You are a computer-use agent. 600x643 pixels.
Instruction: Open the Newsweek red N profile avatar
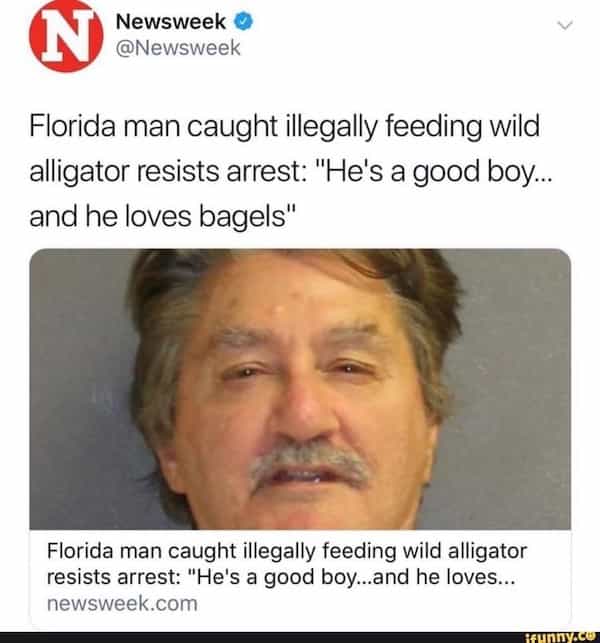(x=66, y=36)
